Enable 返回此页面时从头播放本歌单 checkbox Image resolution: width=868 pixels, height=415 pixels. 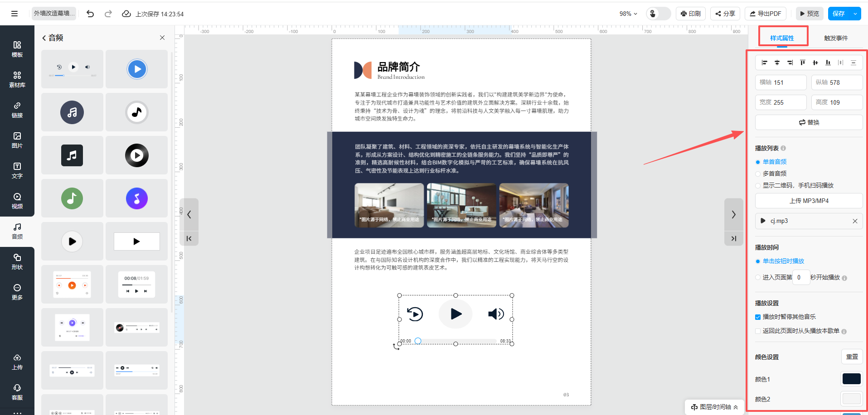coord(758,331)
